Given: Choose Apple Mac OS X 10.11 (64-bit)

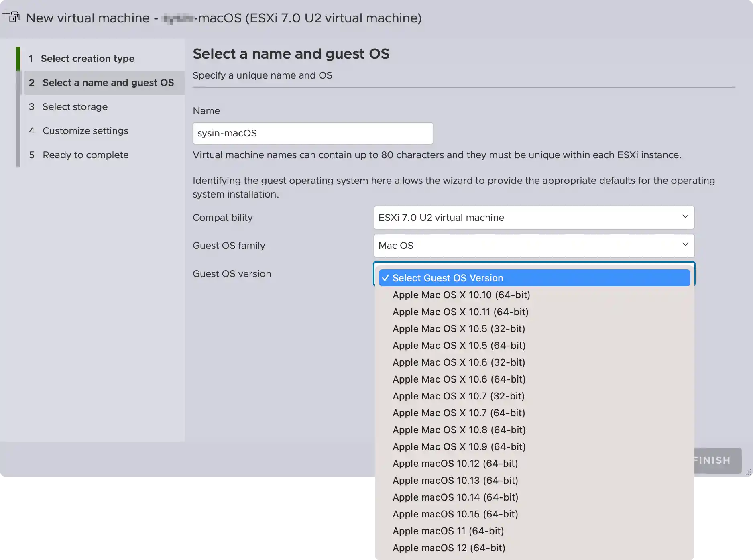Looking at the screenshot, I should [534, 312].
